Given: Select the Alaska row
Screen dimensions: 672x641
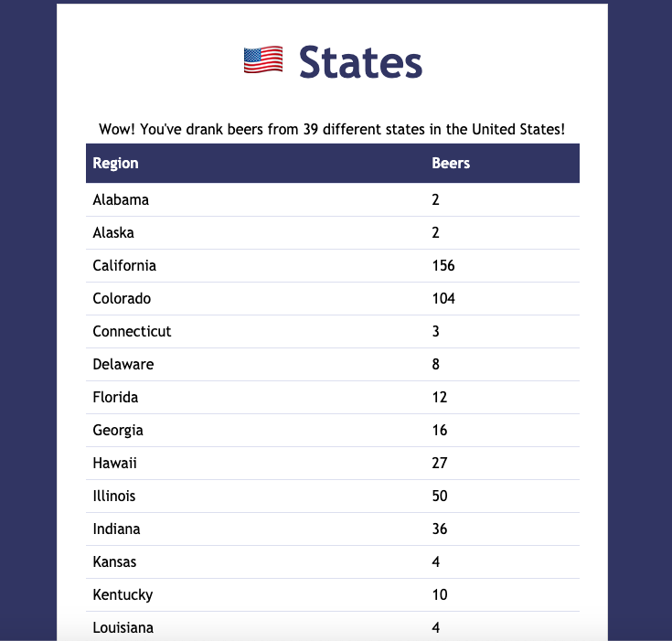Looking at the screenshot, I should [333, 233].
